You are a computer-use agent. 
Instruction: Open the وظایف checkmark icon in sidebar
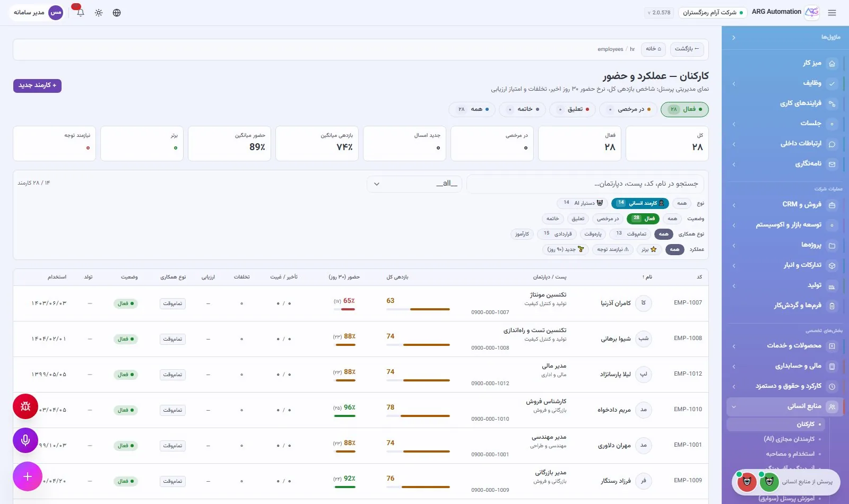(832, 83)
